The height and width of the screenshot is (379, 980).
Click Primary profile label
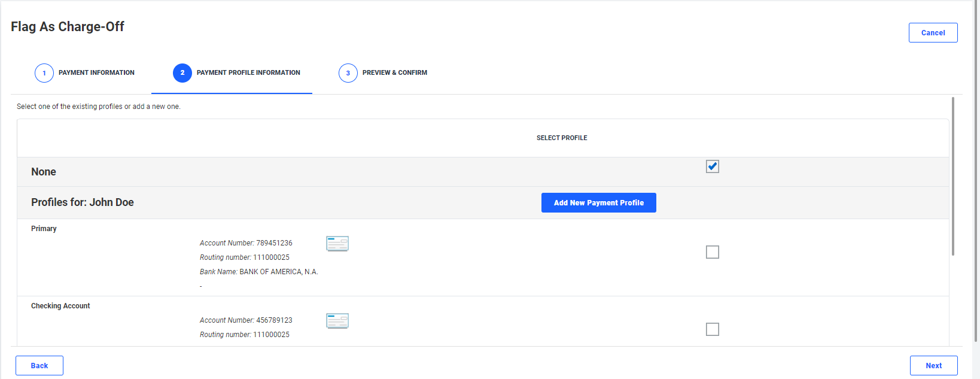(44, 229)
